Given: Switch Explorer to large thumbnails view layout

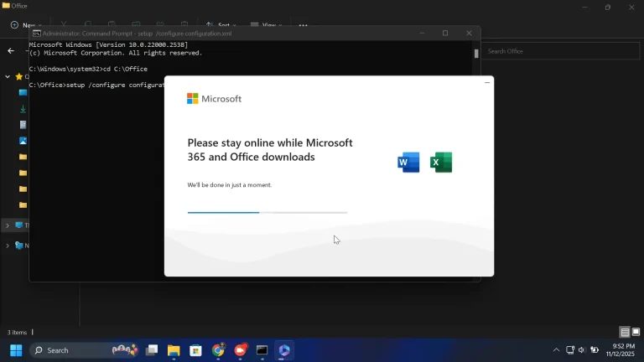Looking at the screenshot, I should coord(636,332).
